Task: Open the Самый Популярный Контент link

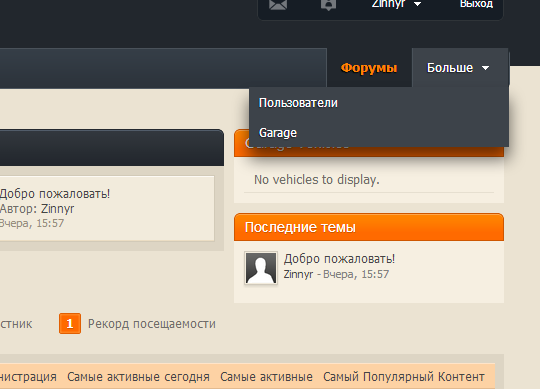Action: point(404,377)
